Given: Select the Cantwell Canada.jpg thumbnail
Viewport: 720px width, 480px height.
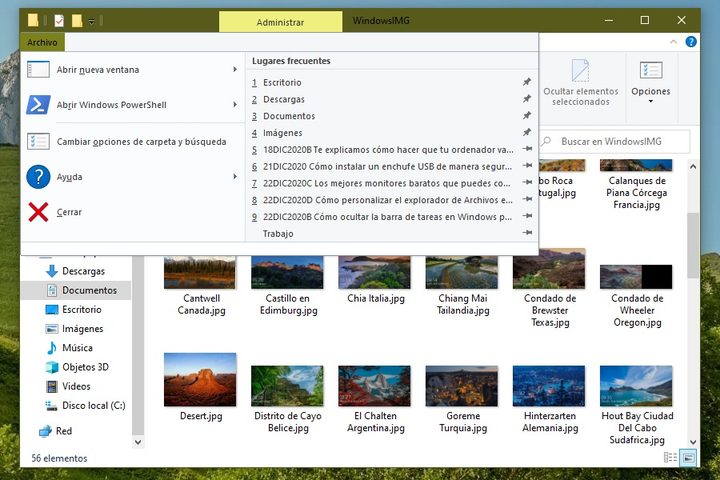Looking at the screenshot, I should point(200,272).
